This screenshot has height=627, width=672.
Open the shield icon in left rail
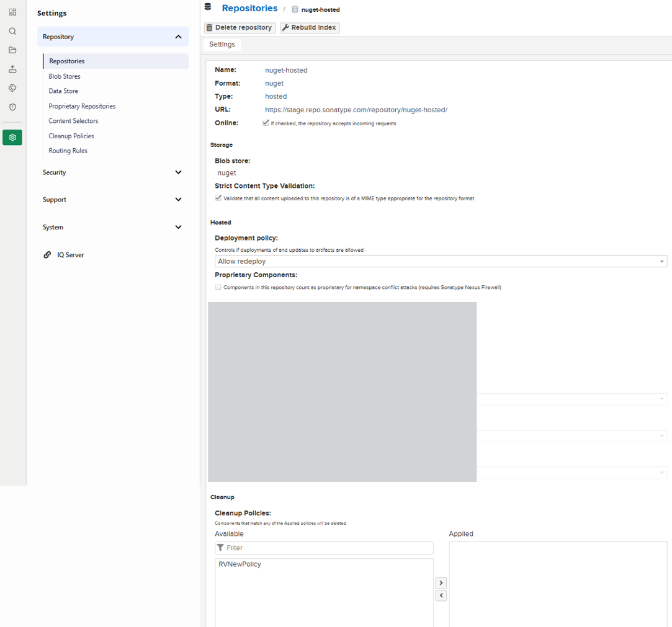coord(12,107)
